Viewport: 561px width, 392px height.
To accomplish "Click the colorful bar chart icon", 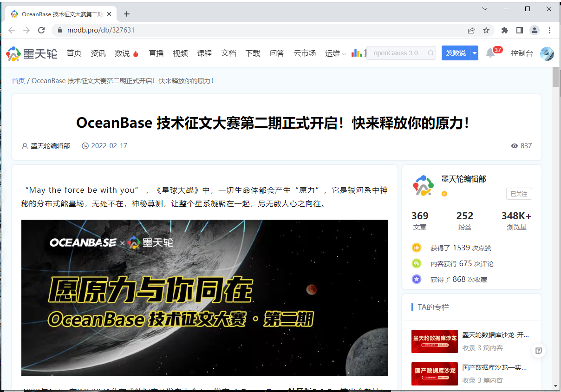I will coord(357,53).
